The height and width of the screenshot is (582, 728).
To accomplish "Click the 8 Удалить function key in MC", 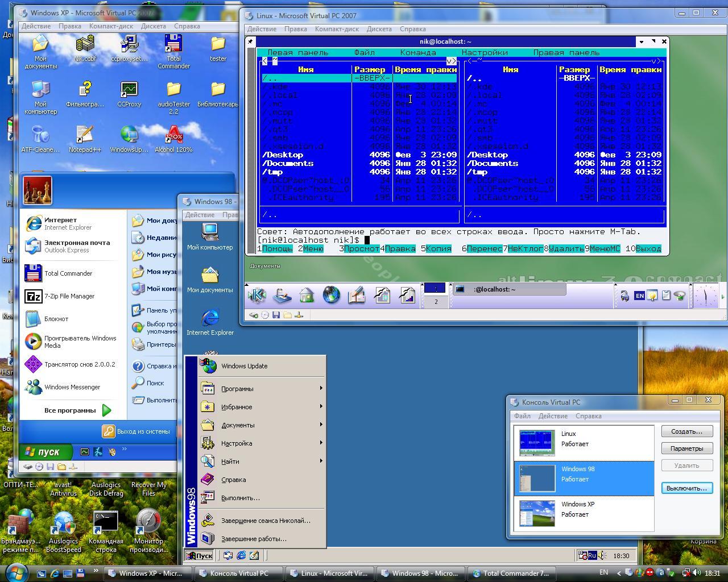I will (564, 248).
